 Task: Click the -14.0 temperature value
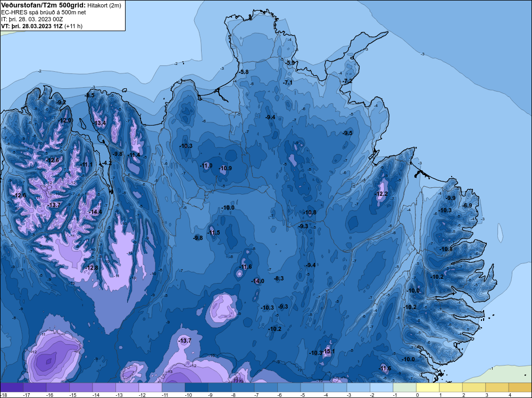point(257,281)
